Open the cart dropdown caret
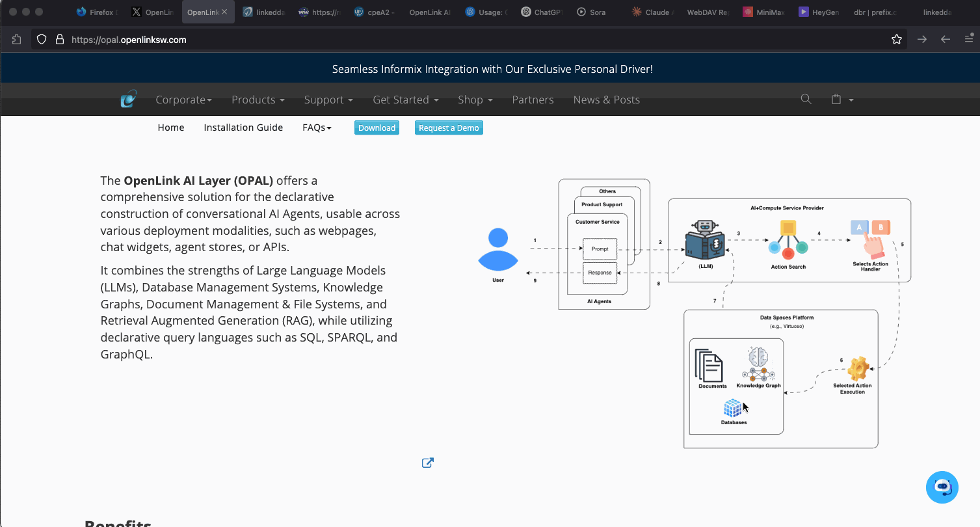The height and width of the screenshot is (527, 980). 851,100
